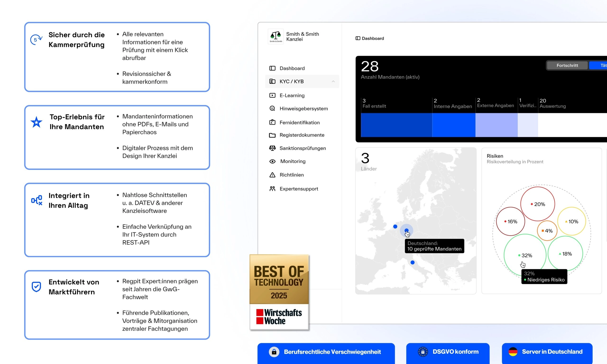The width and height of the screenshot is (607, 364).
Task: Click the light blue Externe Angaben segment
Action: (497, 125)
